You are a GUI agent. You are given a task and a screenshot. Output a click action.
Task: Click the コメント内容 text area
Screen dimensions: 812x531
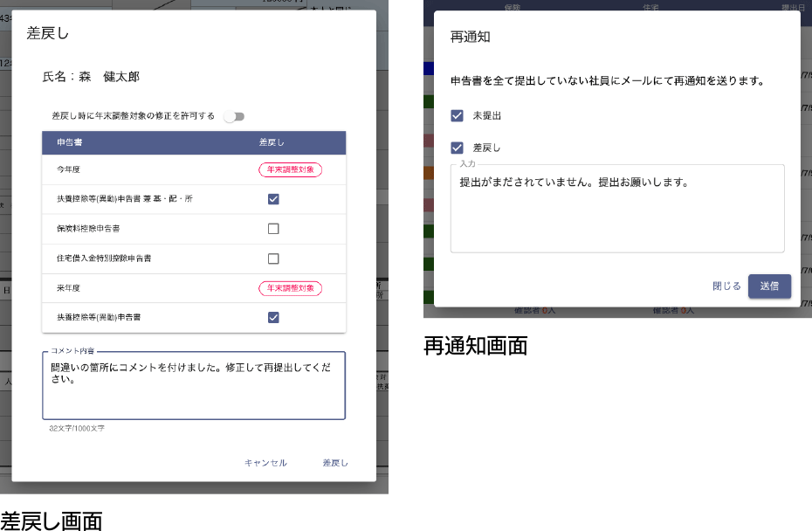click(x=194, y=385)
